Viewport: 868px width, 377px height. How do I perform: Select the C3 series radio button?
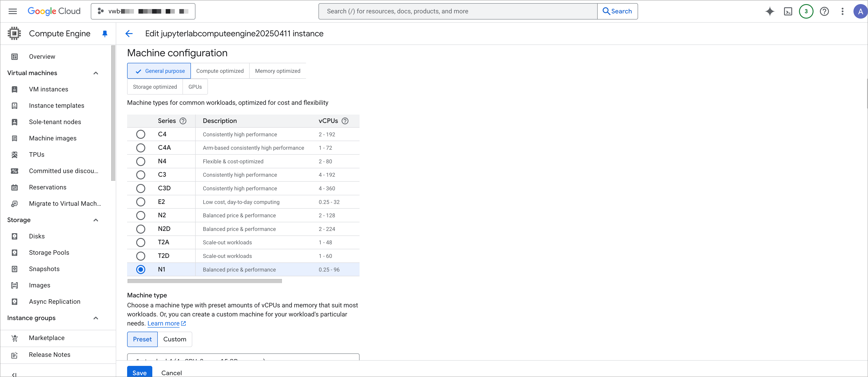pos(141,175)
